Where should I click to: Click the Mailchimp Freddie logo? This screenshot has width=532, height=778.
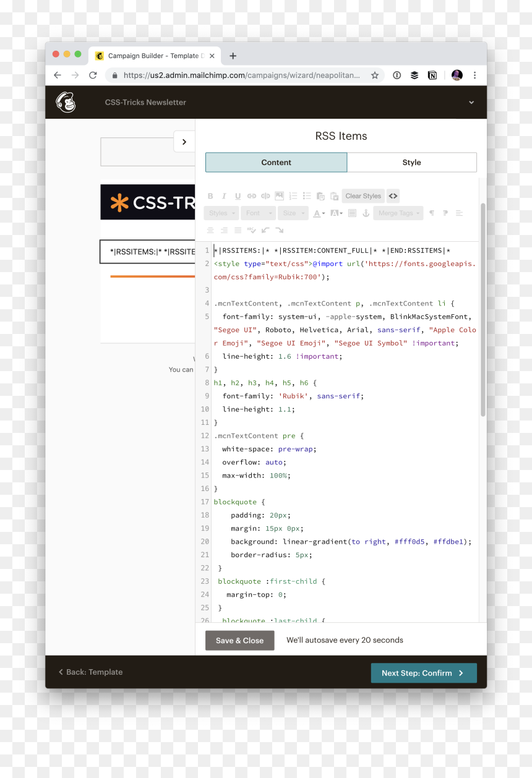click(66, 102)
